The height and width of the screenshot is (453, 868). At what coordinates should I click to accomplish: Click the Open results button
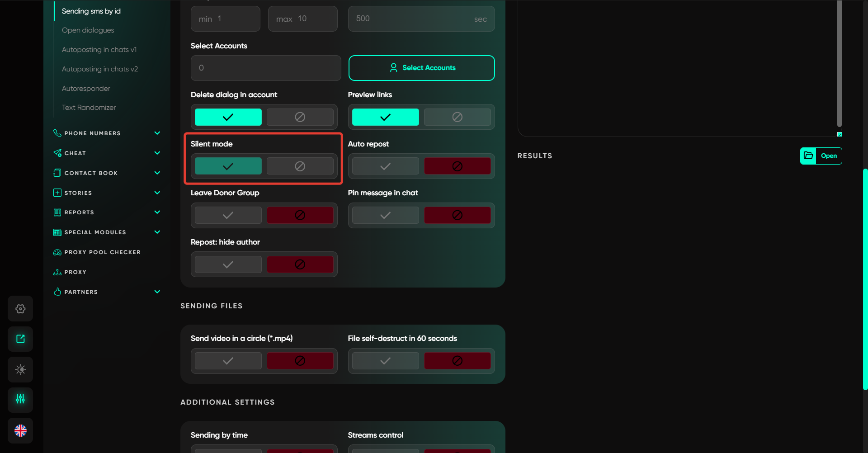tap(821, 156)
